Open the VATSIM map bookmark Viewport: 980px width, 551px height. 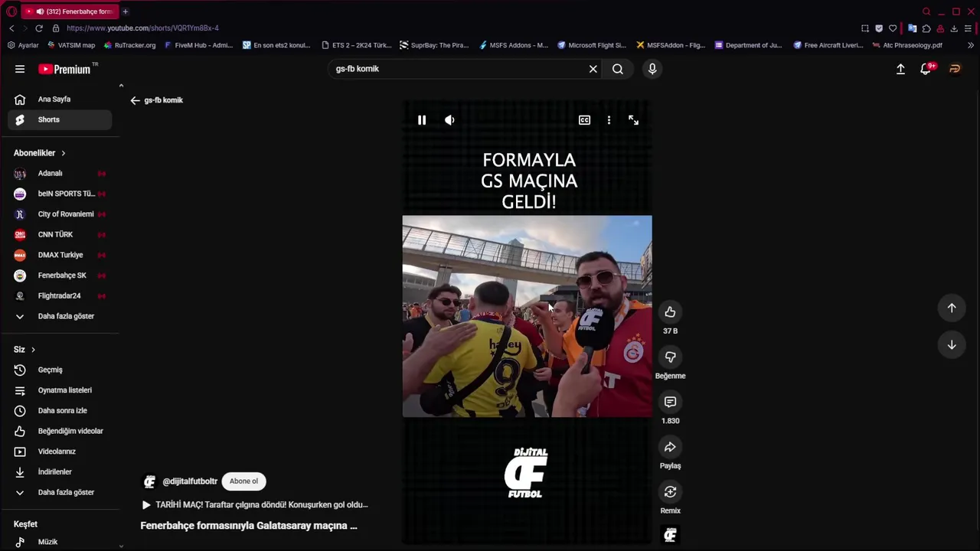tap(71, 45)
